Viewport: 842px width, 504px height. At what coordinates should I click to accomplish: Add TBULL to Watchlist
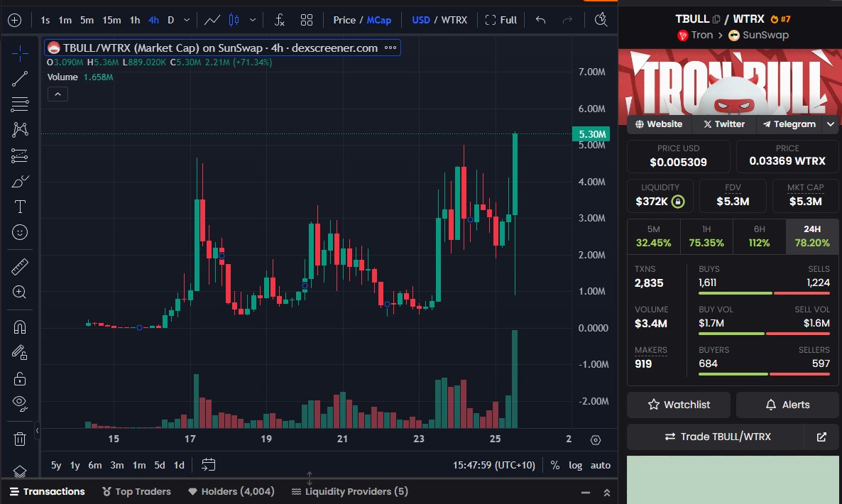tap(679, 405)
